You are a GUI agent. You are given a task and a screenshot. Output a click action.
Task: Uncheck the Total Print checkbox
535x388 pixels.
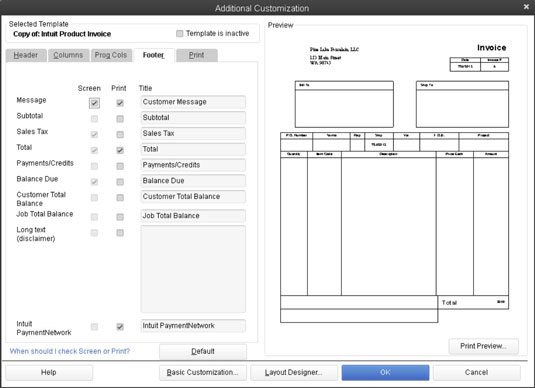(x=120, y=150)
